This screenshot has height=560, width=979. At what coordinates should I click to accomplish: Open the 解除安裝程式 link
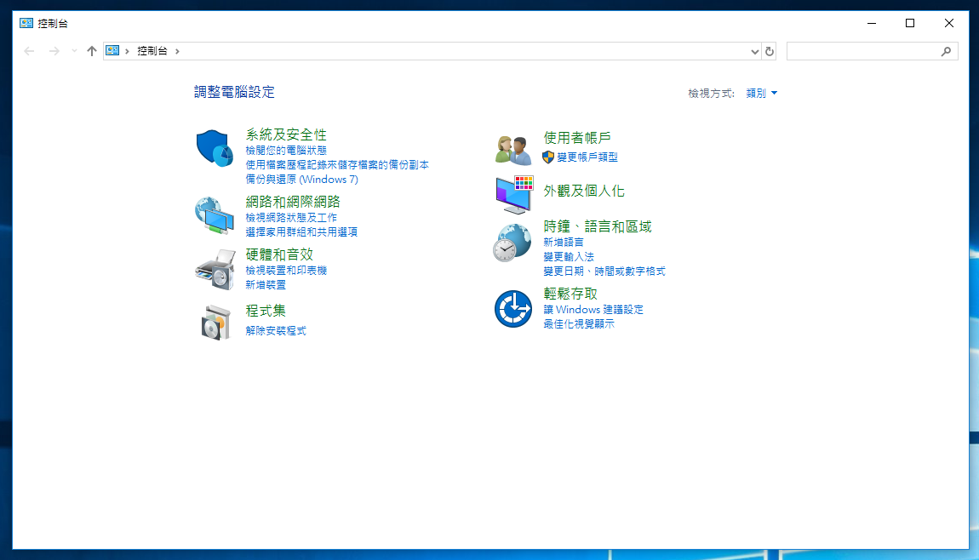click(x=276, y=331)
